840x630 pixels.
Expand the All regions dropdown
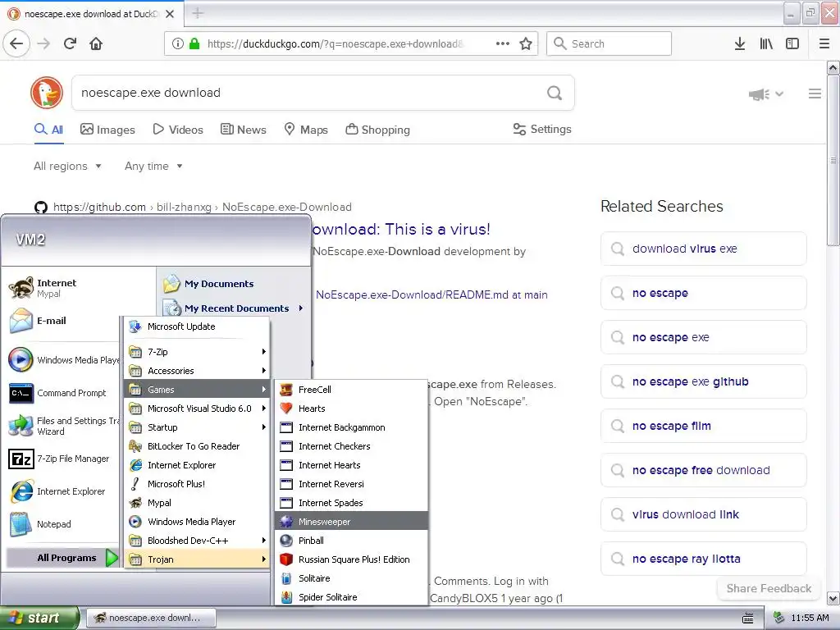click(x=67, y=166)
